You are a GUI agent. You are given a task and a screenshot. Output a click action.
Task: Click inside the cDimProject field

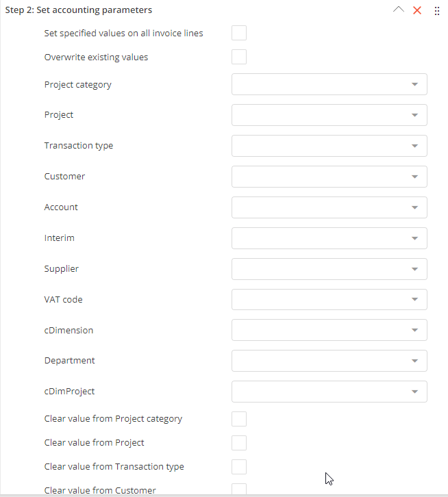point(321,392)
